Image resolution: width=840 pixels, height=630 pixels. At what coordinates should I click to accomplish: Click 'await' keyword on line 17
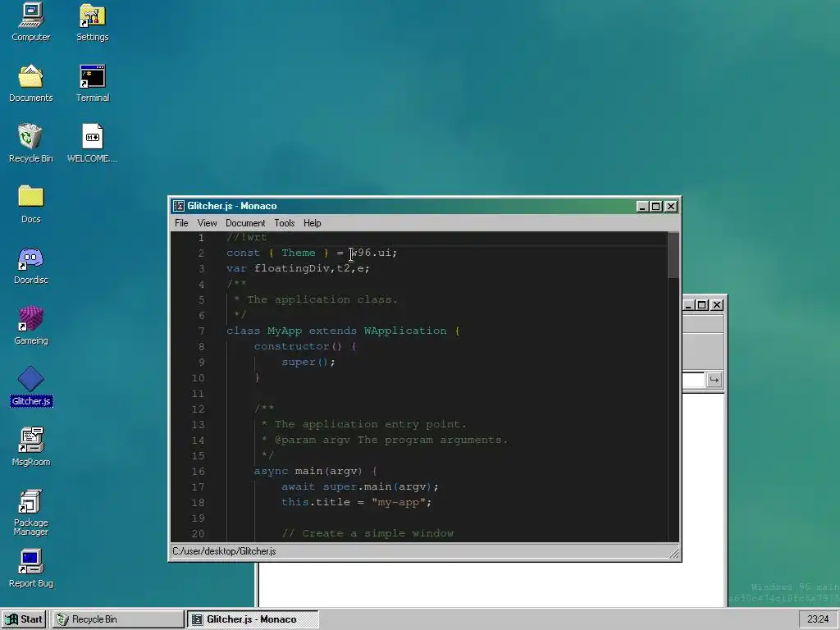click(299, 487)
